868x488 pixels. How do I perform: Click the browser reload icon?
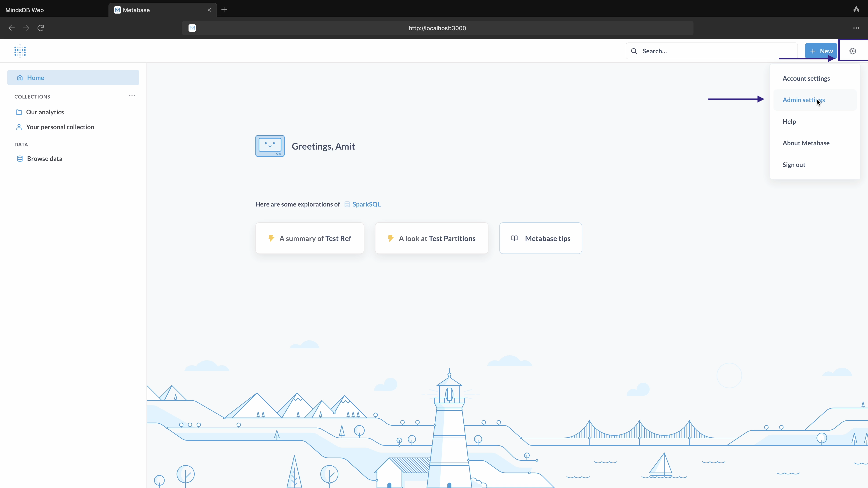click(41, 28)
